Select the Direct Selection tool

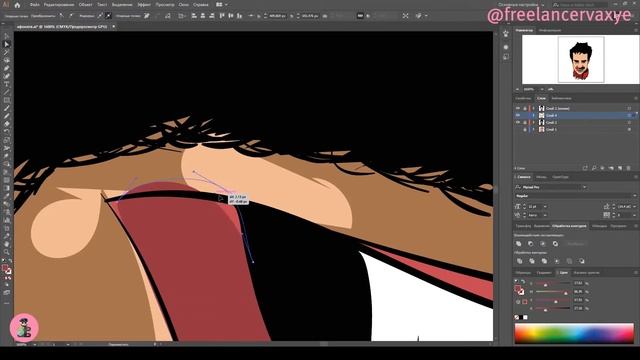(x=7, y=44)
